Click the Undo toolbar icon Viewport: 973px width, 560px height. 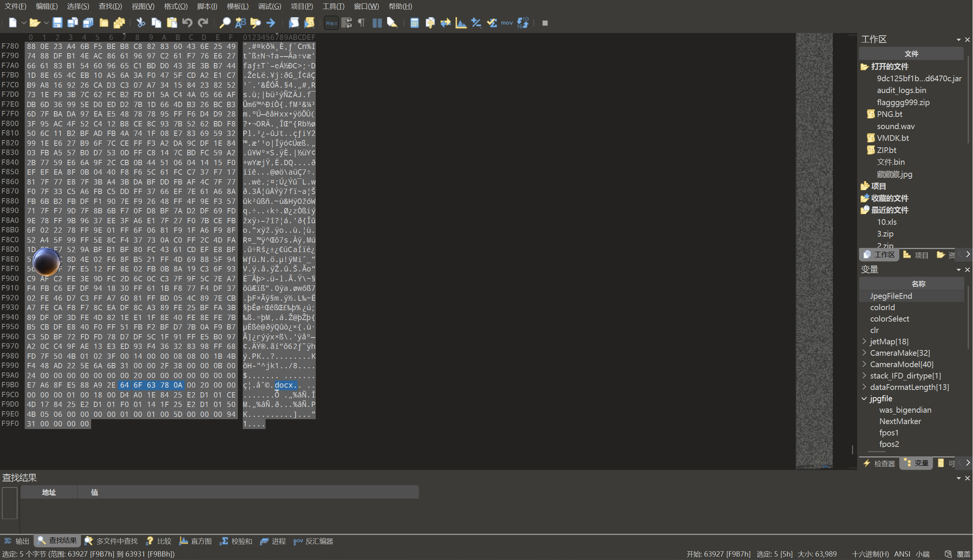[x=187, y=23]
